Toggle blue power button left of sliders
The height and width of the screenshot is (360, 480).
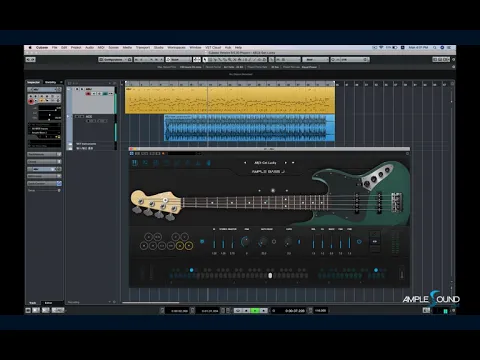(202, 241)
